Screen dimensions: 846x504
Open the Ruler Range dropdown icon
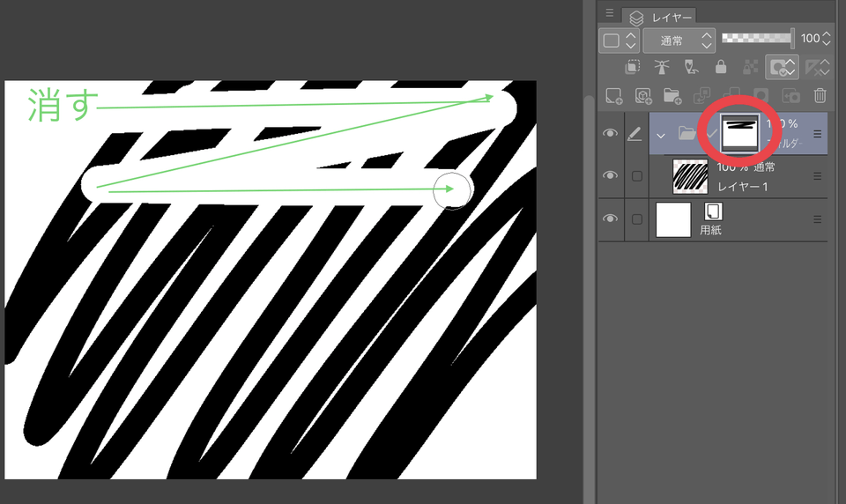click(x=817, y=67)
